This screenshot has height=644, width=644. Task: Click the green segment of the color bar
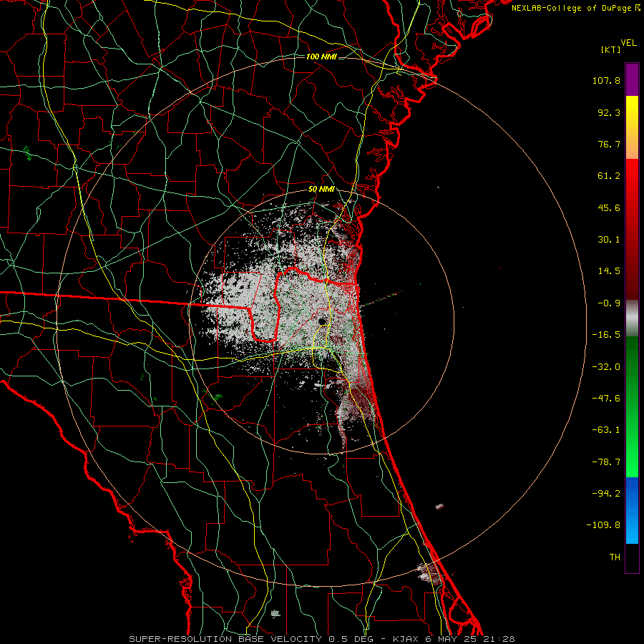click(632, 406)
